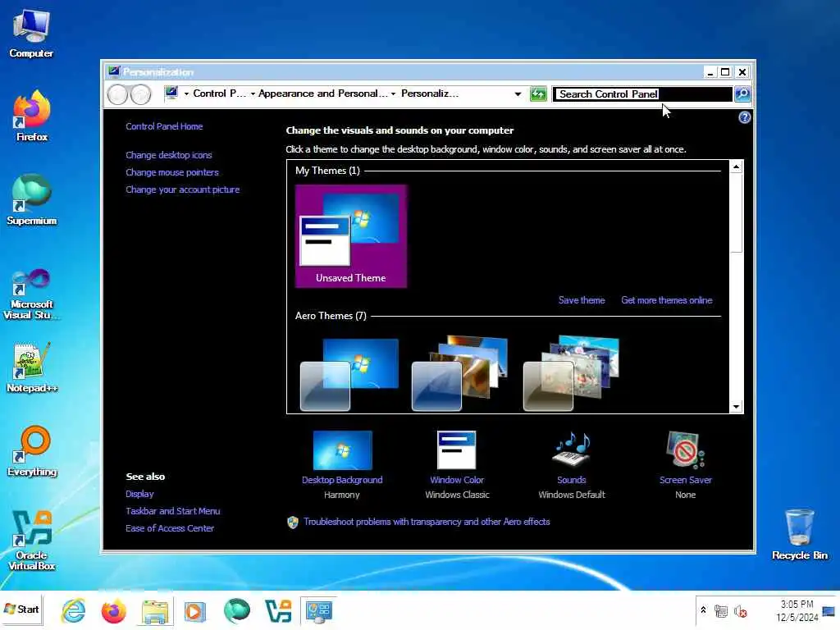
Task: Click in Search Control Panel field
Action: [x=642, y=94]
